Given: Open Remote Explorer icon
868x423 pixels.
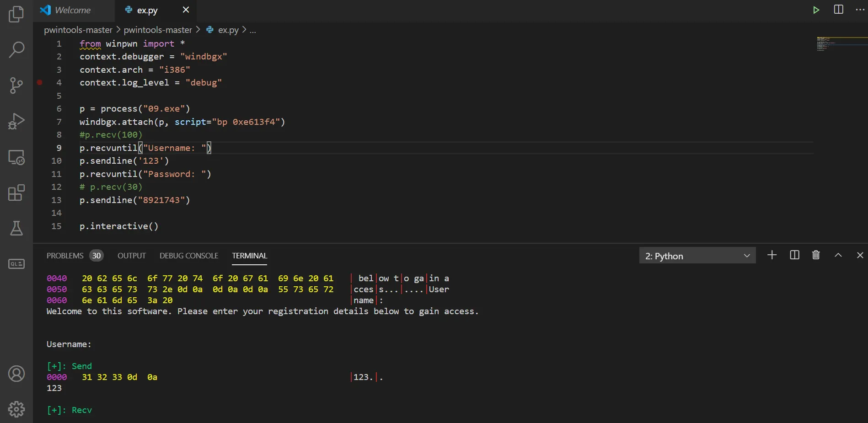Looking at the screenshot, I should coord(16,157).
